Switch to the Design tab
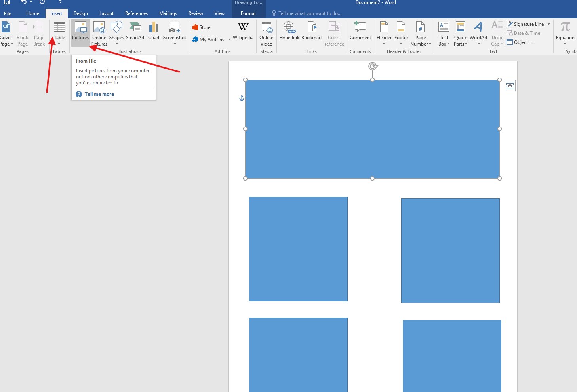The height and width of the screenshot is (392, 577). point(81,13)
